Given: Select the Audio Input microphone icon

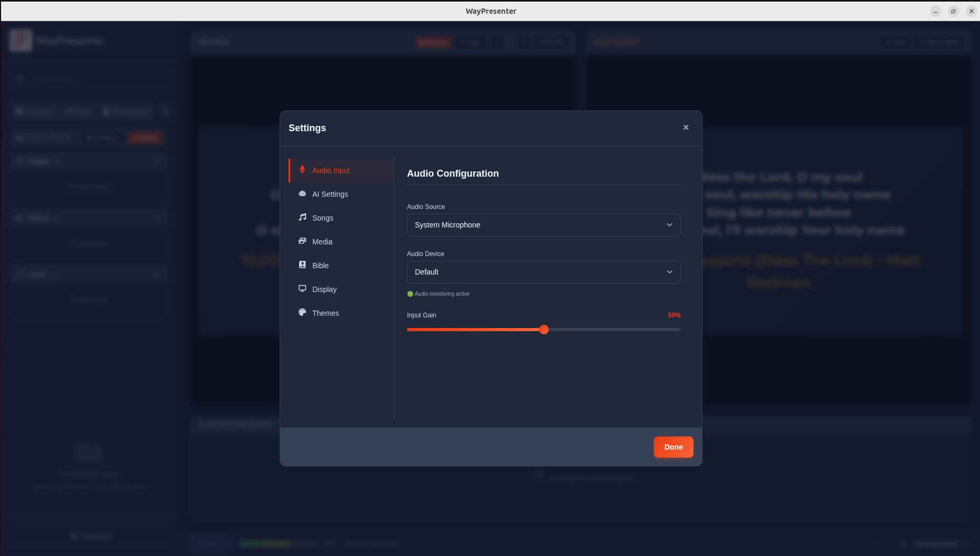Looking at the screenshot, I should click(302, 170).
